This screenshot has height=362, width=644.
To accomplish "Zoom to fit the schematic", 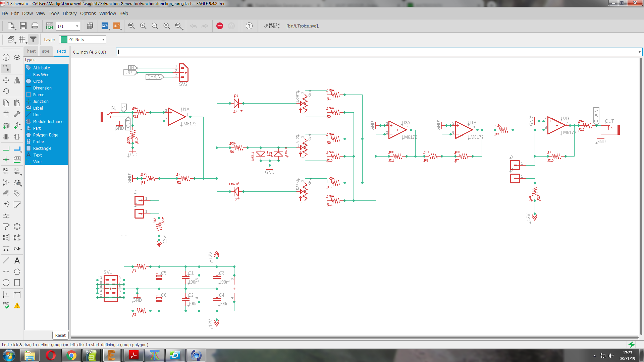I will [x=131, y=26].
